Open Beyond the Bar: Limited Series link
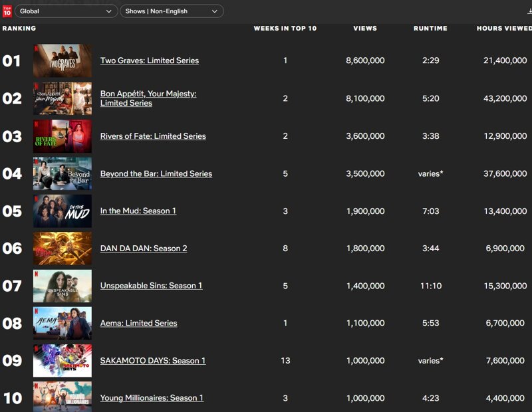 [156, 173]
